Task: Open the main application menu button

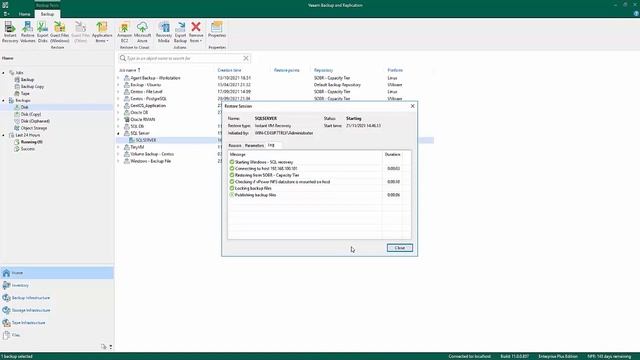Action: click(6, 14)
